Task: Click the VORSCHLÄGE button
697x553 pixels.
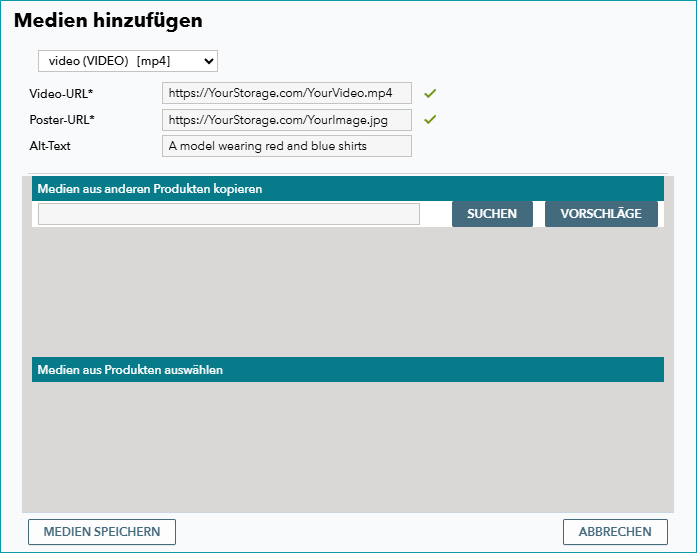Action: [601, 214]
